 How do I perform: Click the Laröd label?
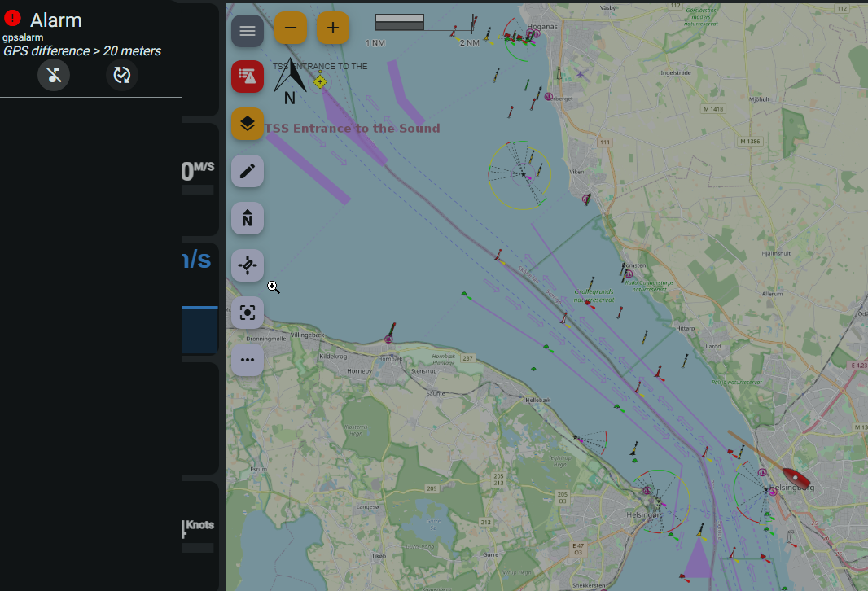point(713,347)
